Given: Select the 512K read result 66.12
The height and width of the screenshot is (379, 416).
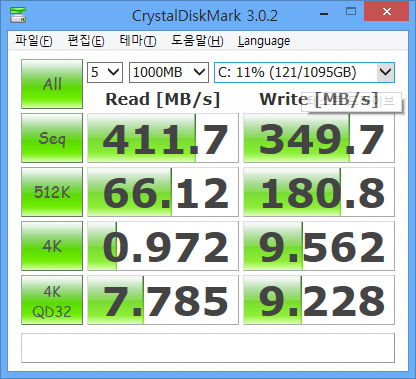Looking at the screenshot, I should click(163, 192).
